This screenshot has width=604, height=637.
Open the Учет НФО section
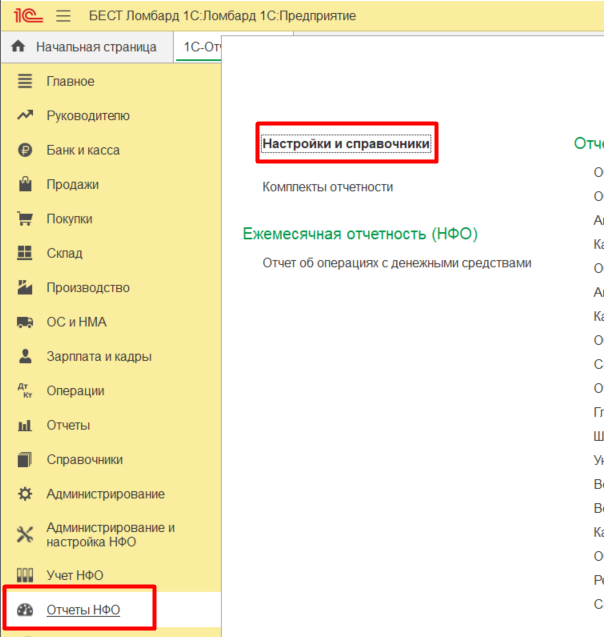click(x=74, y=575)
